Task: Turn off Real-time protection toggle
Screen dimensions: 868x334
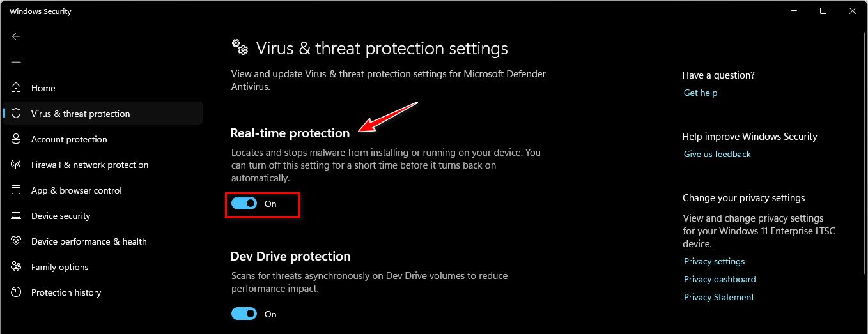Action: pos(244,204)
